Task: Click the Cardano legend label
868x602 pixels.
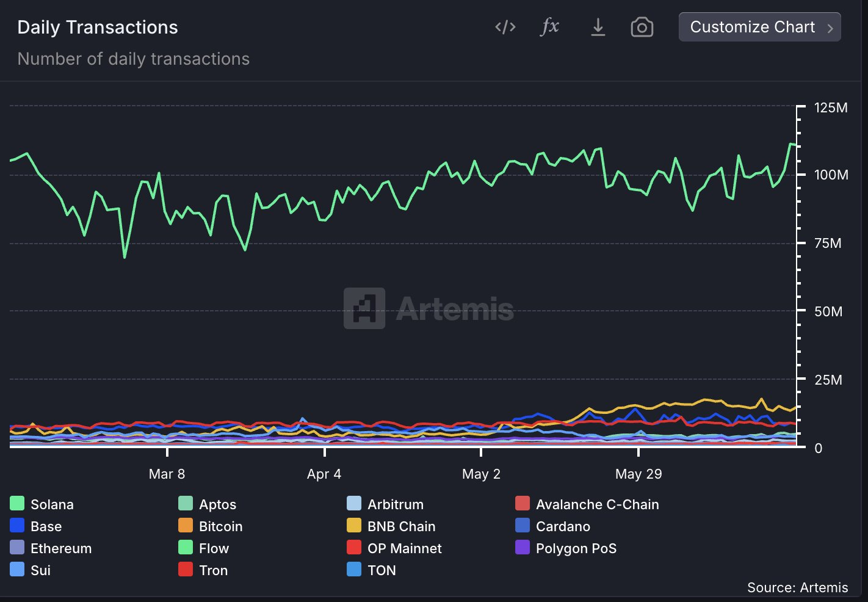Action: pos(563,526)
